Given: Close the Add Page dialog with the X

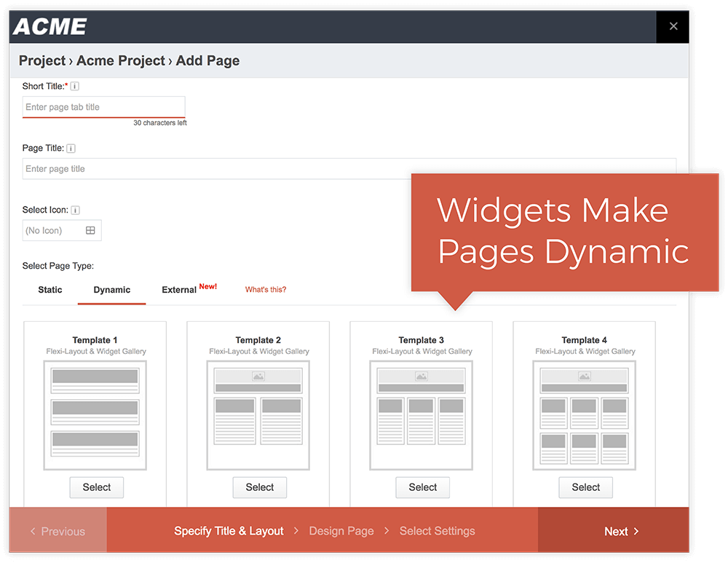Looking at the screenshot, I should pyautogui.click(x=673, y=26).
